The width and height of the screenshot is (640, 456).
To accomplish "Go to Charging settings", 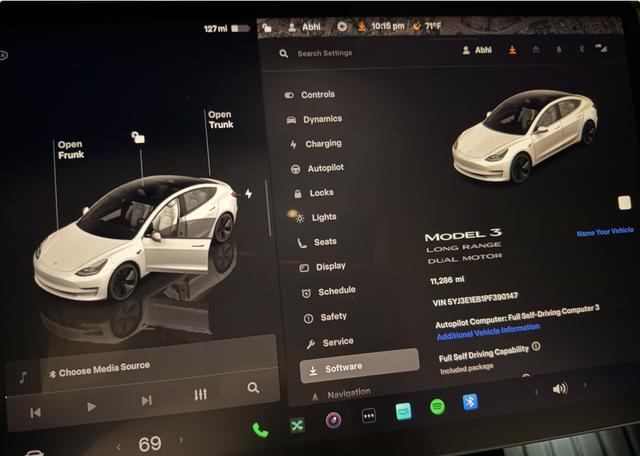I will point(316,144).
